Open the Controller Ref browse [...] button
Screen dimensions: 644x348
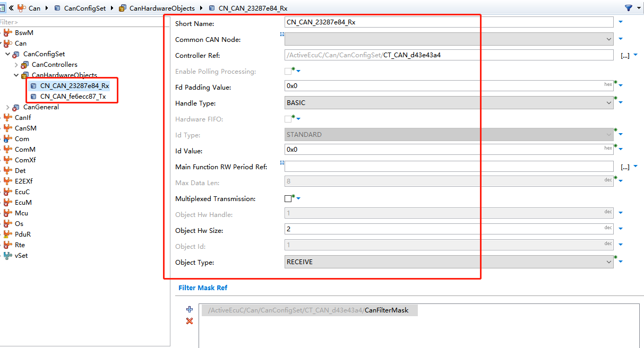click(x=625, y=55)
